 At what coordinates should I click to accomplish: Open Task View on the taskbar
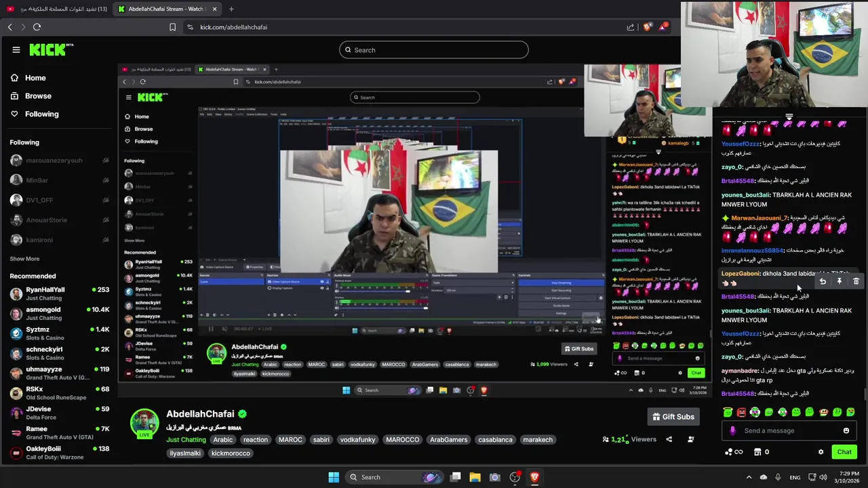(456, 477)
